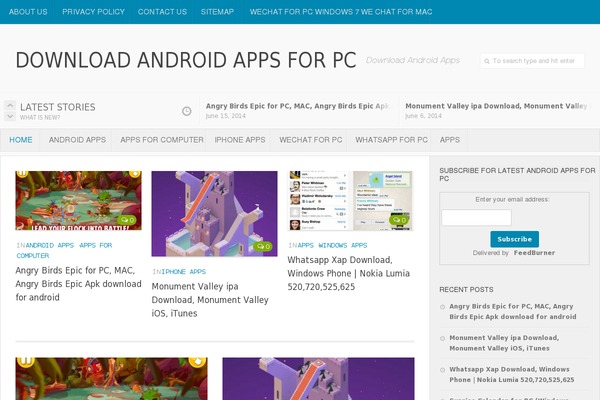Open About Us page
This screenshot has height=400, width=600.
click(28, 12)
